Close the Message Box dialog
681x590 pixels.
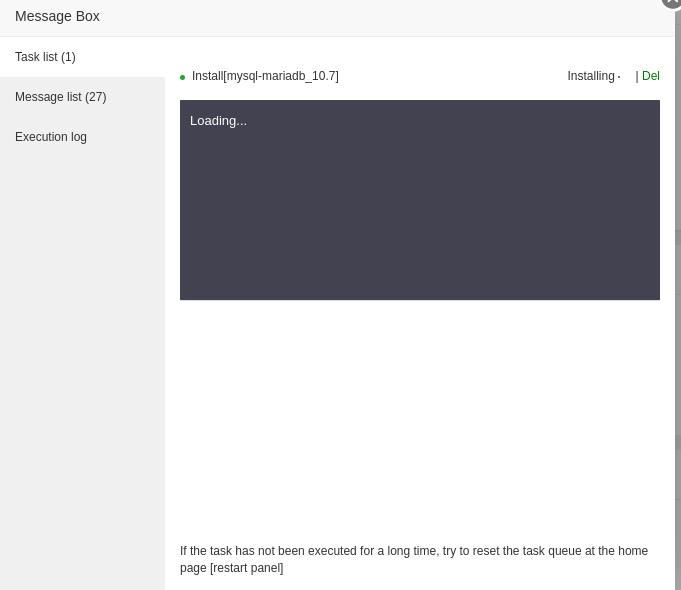click(671, 2)
